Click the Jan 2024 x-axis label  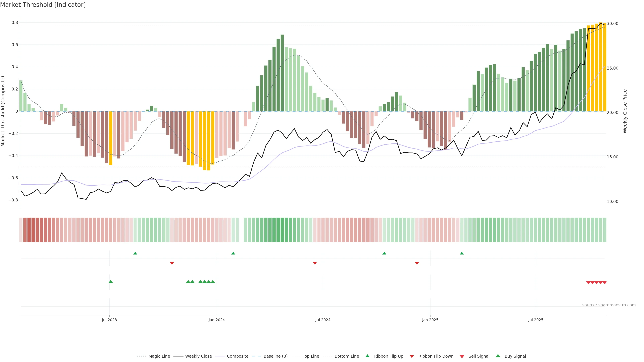click(x=217, y=320)
